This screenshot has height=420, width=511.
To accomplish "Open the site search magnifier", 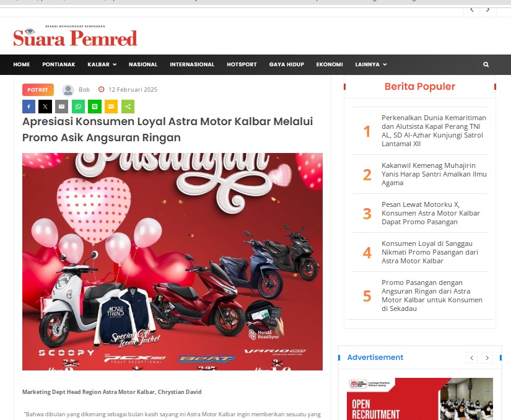I will (486, 64).
